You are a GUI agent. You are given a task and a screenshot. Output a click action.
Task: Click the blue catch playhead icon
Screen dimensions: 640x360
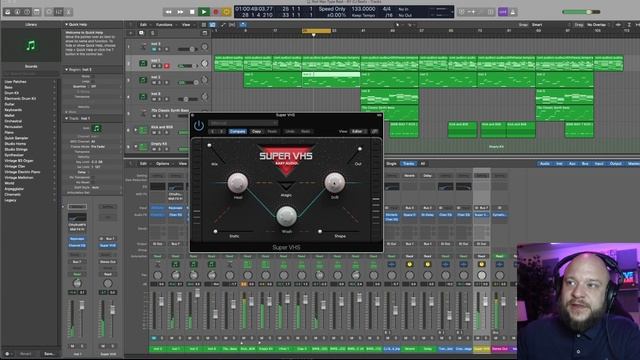click(x=243, y=25)
